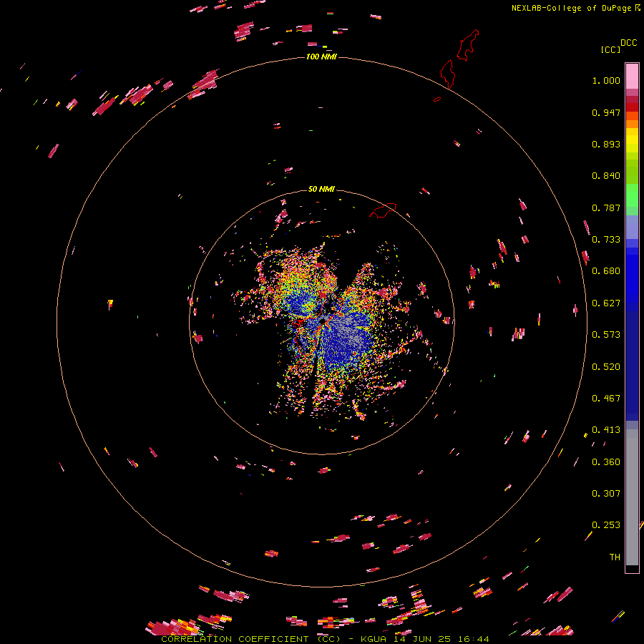Click the 0.680 value on the color scale
The width and height of the screenshot is (644, 644).
point(606,271)
